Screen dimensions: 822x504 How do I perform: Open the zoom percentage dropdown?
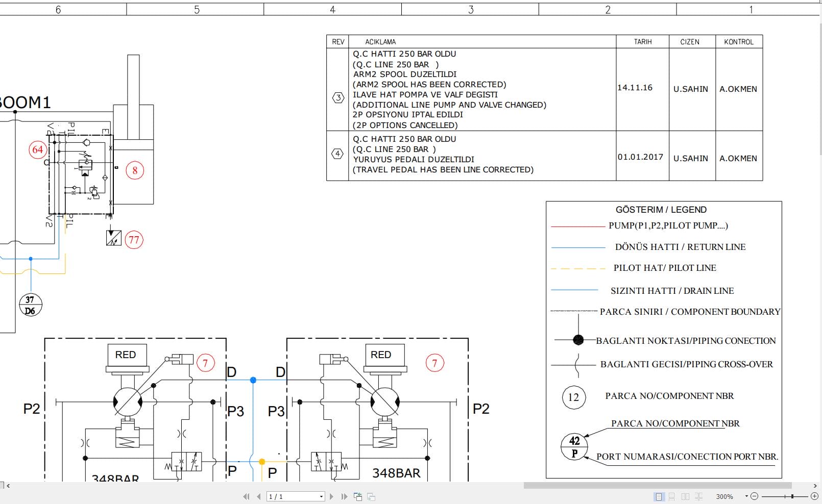[746, 496]
